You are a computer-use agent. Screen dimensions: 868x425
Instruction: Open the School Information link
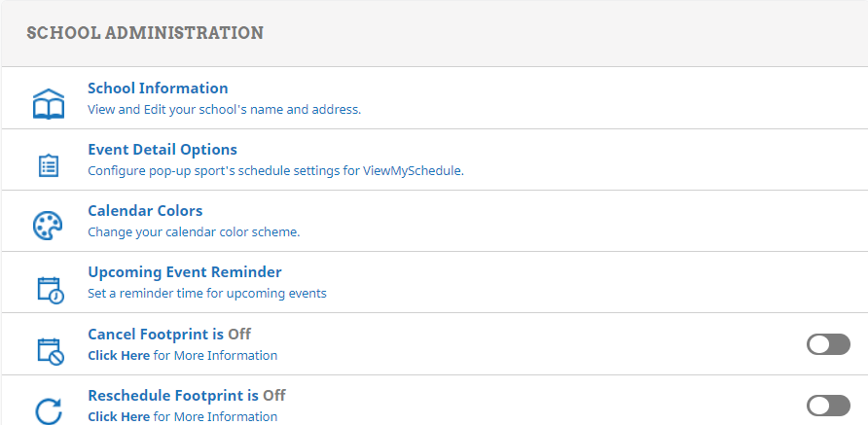coord(158,89)
